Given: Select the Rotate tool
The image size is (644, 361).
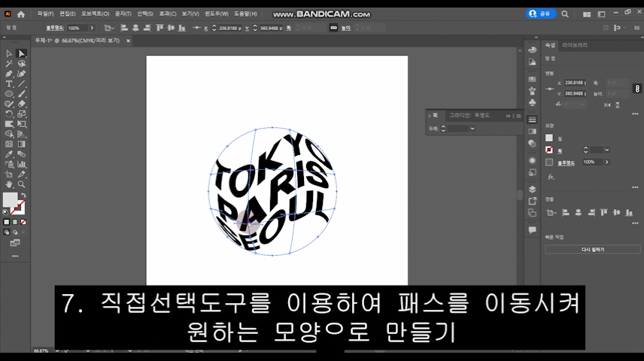Looking at the screenshot, I should pyautogui.click(x=8, y=114).
